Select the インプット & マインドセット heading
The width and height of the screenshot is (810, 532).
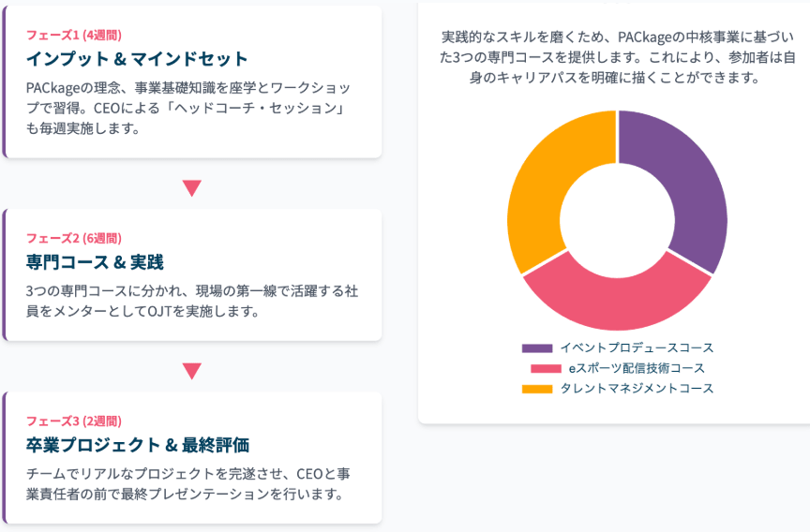pos(137,60)
